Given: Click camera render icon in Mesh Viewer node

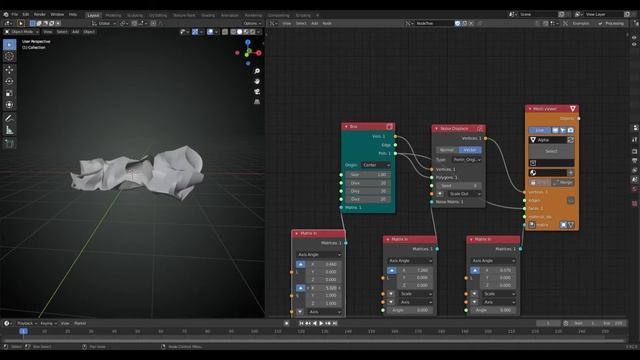Looking at the screenshot, I should click(x=571, y=130).
